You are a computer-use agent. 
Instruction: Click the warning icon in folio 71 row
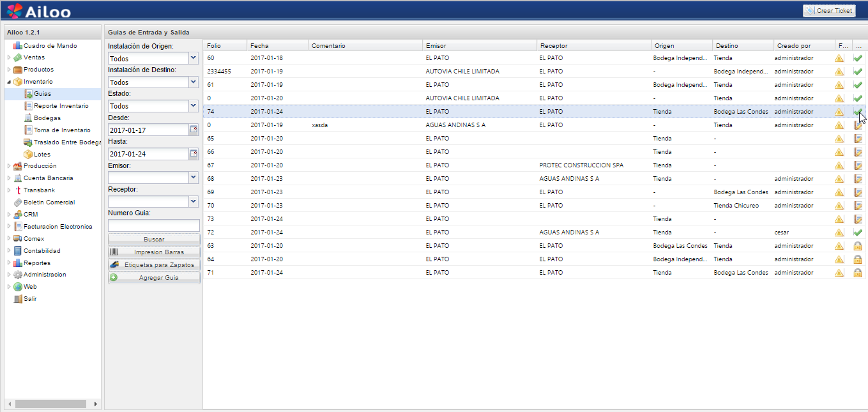click(x=839, y=273)
